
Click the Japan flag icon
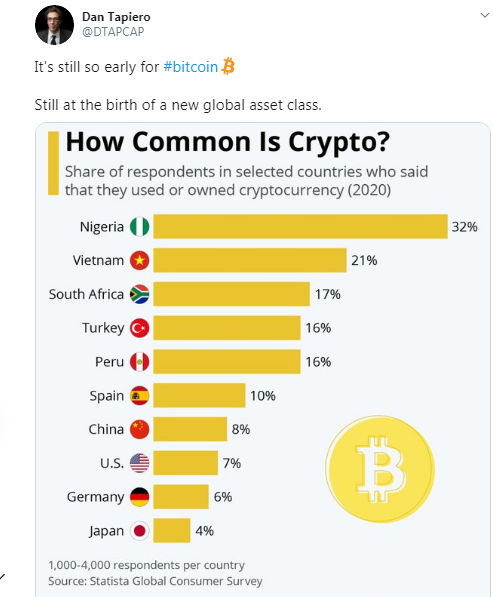point(139,531)
